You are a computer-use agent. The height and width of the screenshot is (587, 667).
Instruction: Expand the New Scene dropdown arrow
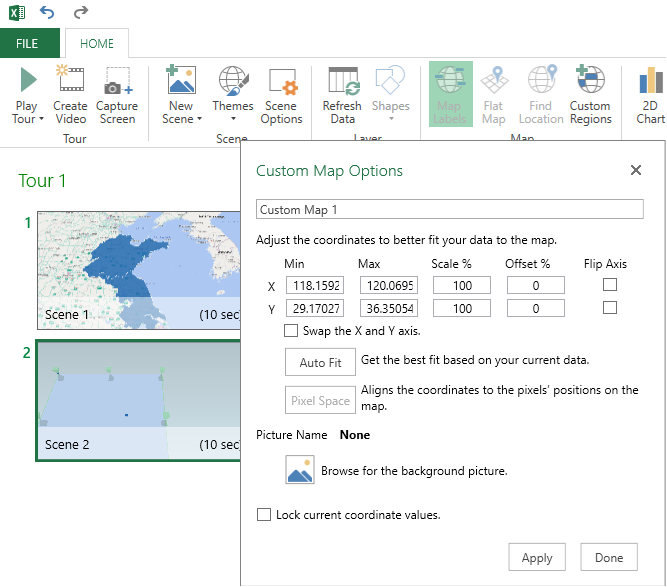tap(199, 119)
